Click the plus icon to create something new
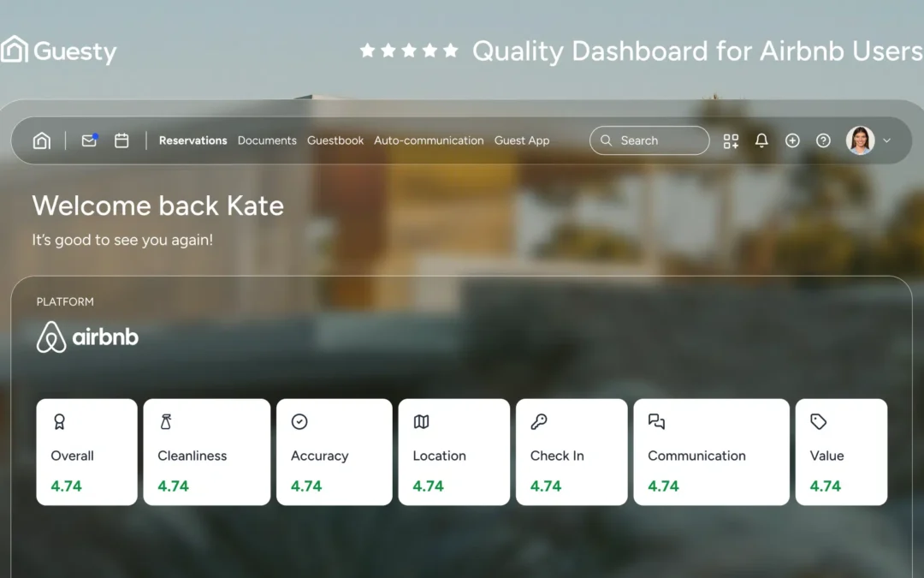Image resolution: width=924 pixels, height=578 pixels. pyautogui.click(x=792, y=140)
